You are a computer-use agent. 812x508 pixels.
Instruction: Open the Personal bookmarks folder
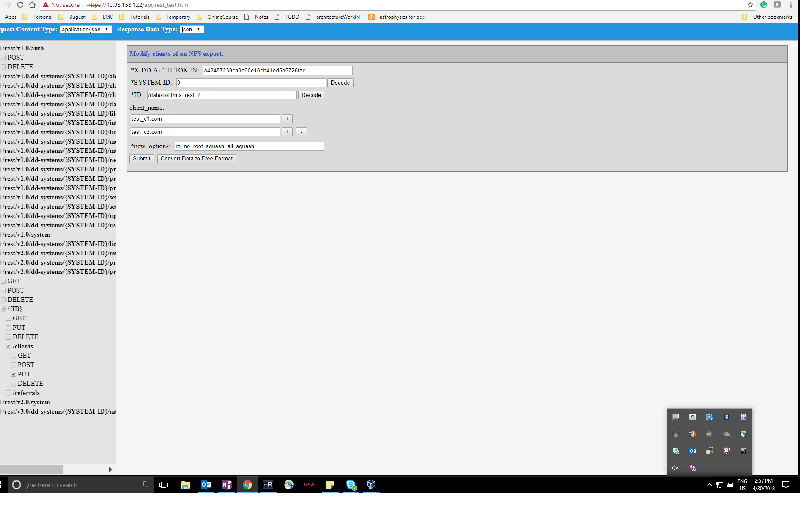coord(38,17)
